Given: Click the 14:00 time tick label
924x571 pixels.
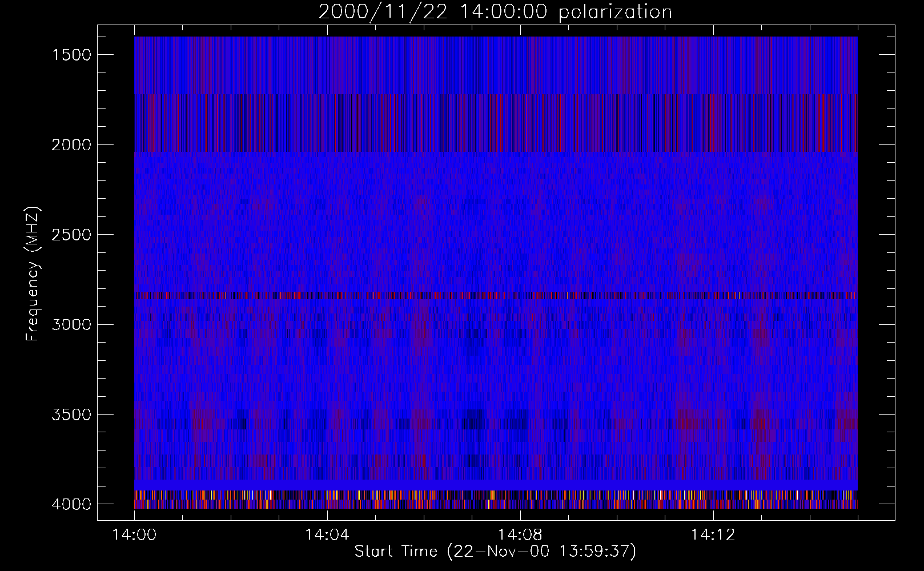Looking at the screenshot, I should pyautogui.click(x=134, y=535).
